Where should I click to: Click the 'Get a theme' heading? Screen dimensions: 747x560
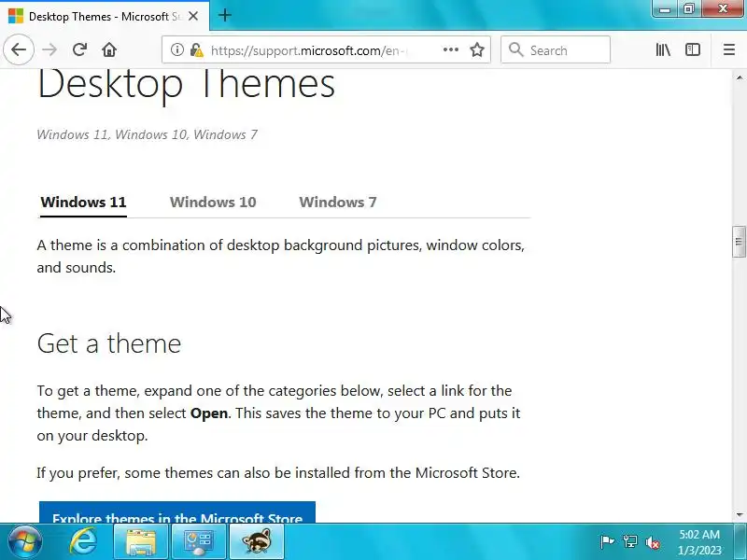pos(109,343)
